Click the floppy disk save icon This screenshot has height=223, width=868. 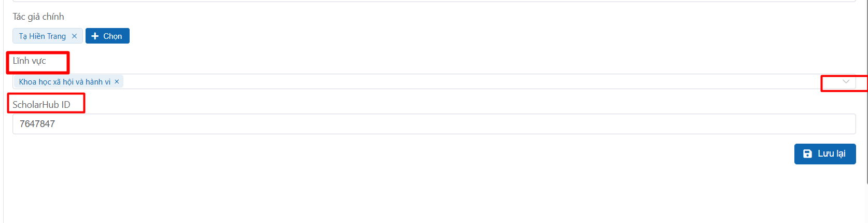pos(807,154)
